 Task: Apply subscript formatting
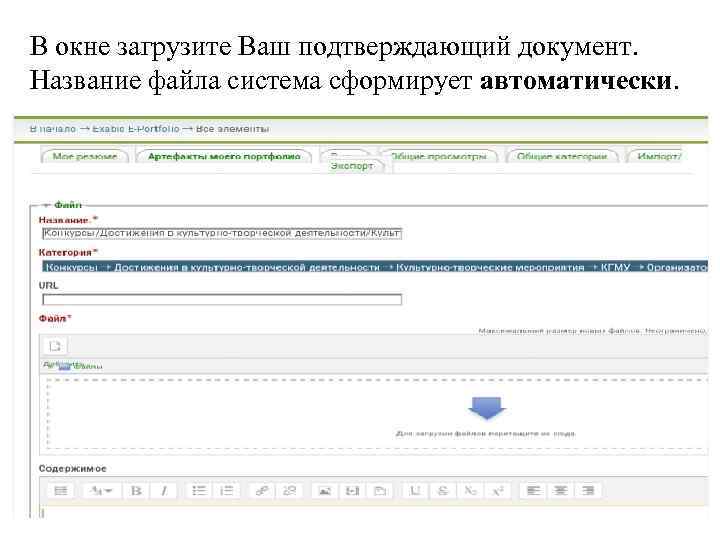[470, 490]
